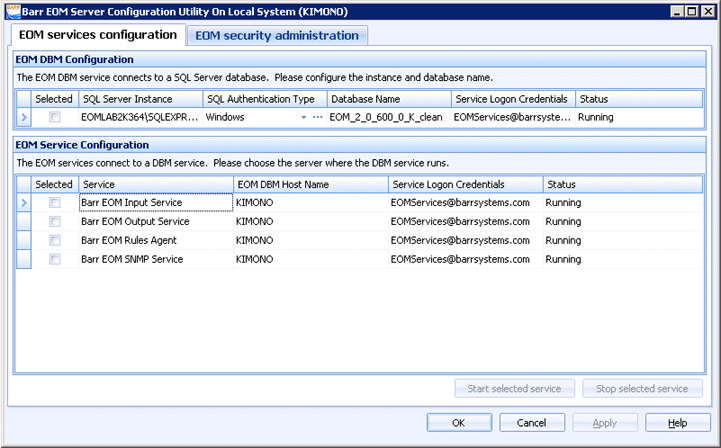Select the Barr EOM Rules Agent cell
The height and width of the screenshot is (448, 721).
(156, 240)
